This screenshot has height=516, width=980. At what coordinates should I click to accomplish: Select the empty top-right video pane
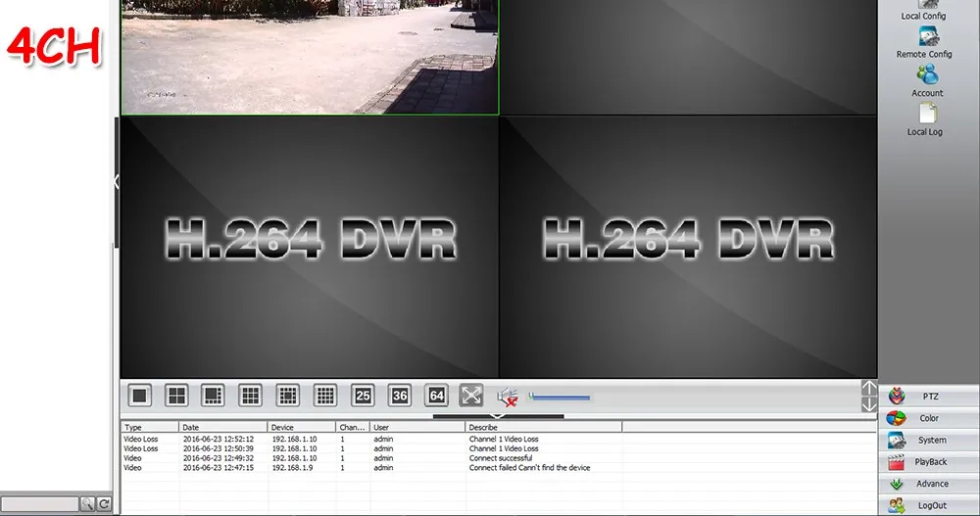coord(688,57)
